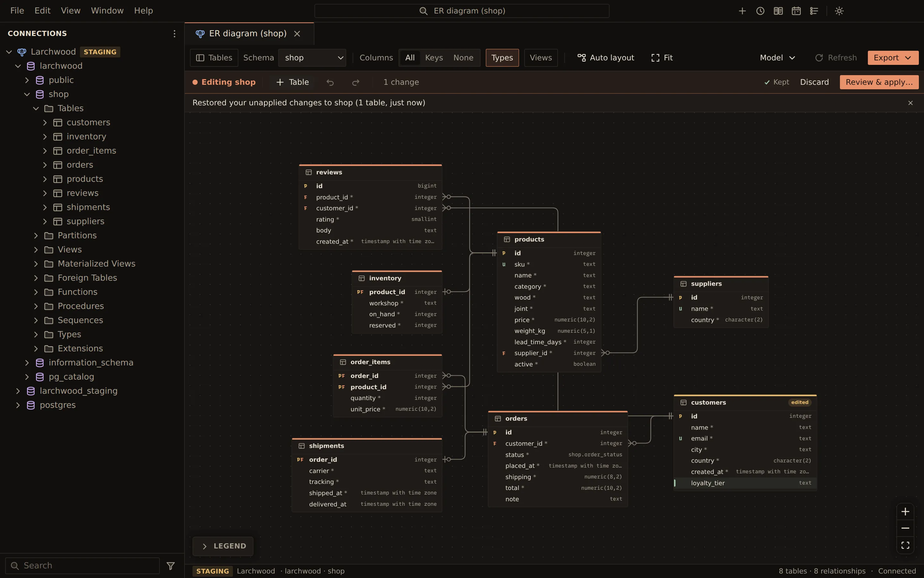Viewport: 924px width, 578px height.
Task: Click the orders table header icon in diagram
Action: (498, 419)
